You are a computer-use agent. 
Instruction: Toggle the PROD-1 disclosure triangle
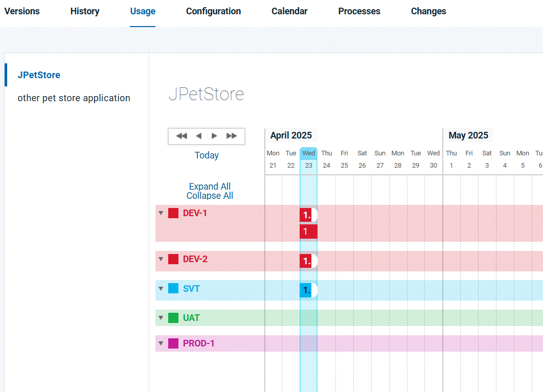tap(161, 343)
